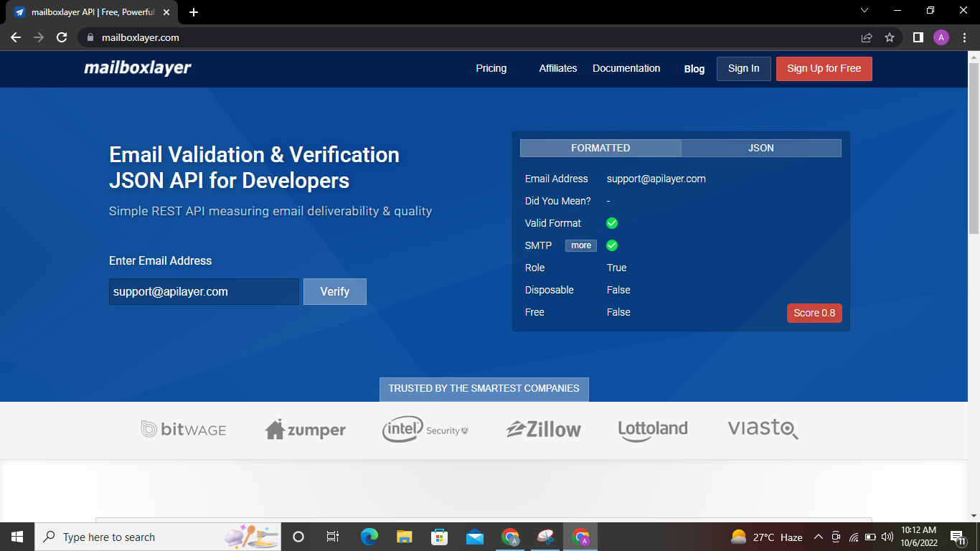
Task: Open a new browser tab
Action: (194, 12)
